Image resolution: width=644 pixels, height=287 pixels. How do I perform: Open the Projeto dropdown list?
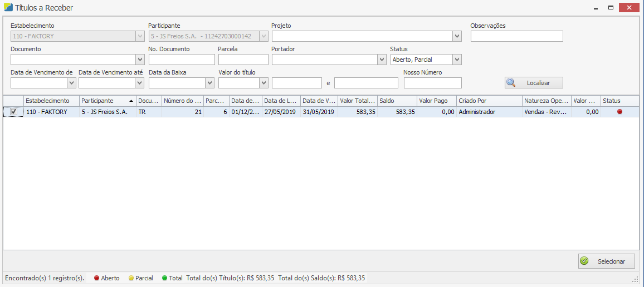[x=457, y=36]
